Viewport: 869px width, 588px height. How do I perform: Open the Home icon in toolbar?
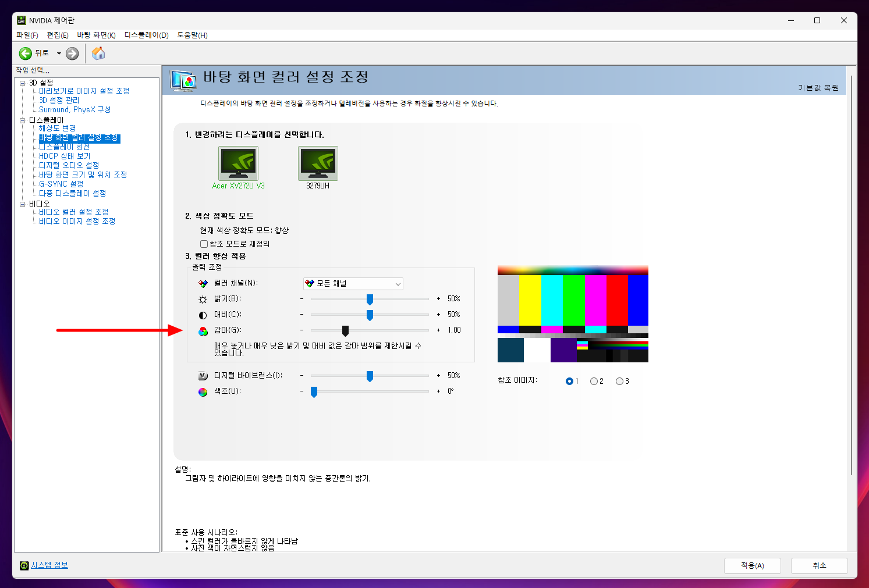coord(99,54)
